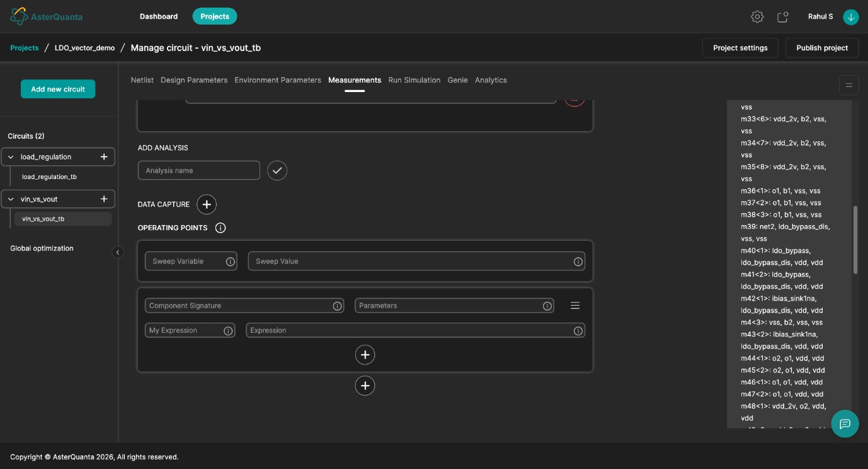This screenshot has height=469, width=868.
Task: Show info for Sweep Value field
Action: (578, 262)
